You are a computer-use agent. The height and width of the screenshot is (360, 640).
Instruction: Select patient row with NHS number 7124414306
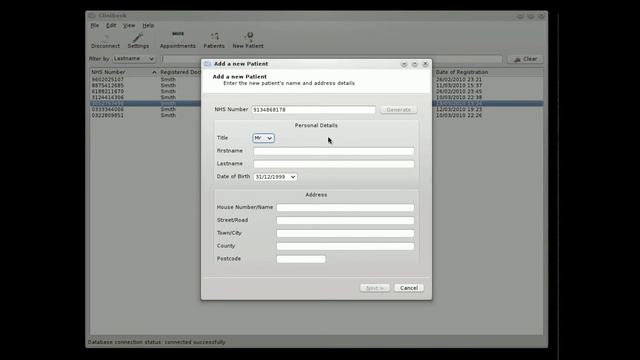click(x=108, y=98)
